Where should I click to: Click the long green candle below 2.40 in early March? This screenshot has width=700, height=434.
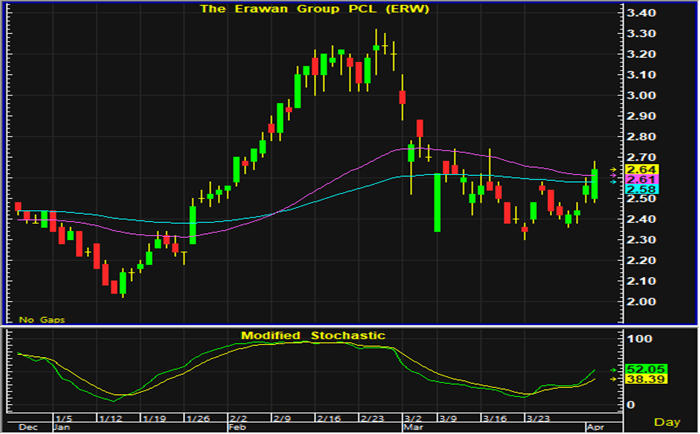coord(437,203)
